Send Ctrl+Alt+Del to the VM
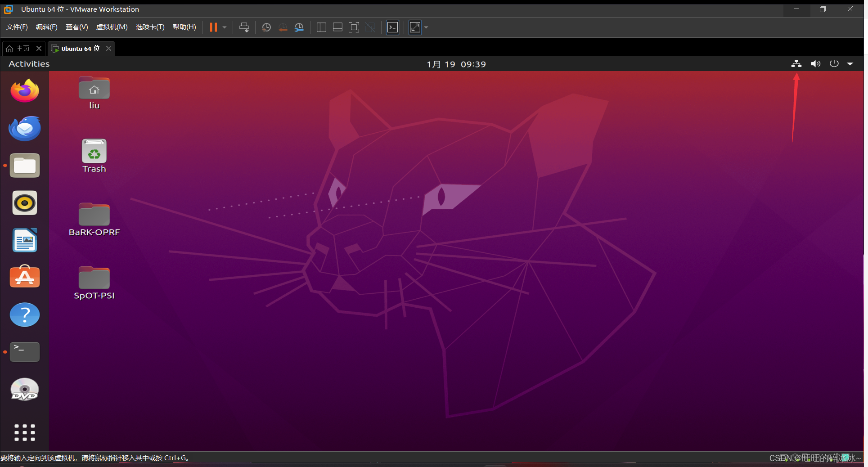 pyautogui.click(x=244, y=27)
